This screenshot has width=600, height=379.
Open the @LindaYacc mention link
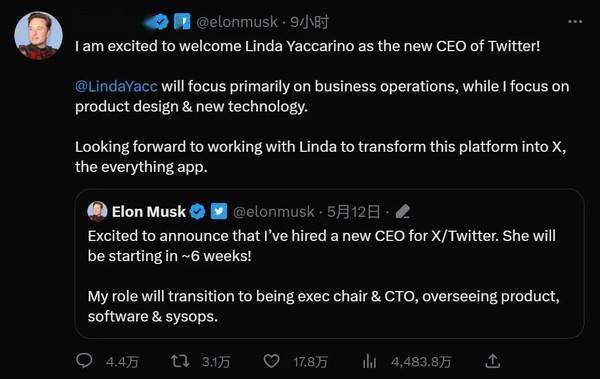(x=116, y=86)
